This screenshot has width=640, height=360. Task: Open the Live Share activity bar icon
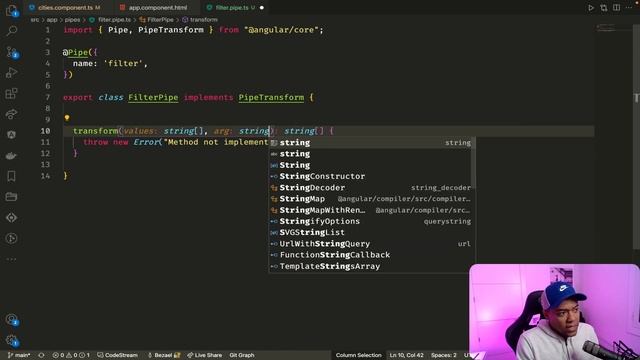[x=11, y=114]
